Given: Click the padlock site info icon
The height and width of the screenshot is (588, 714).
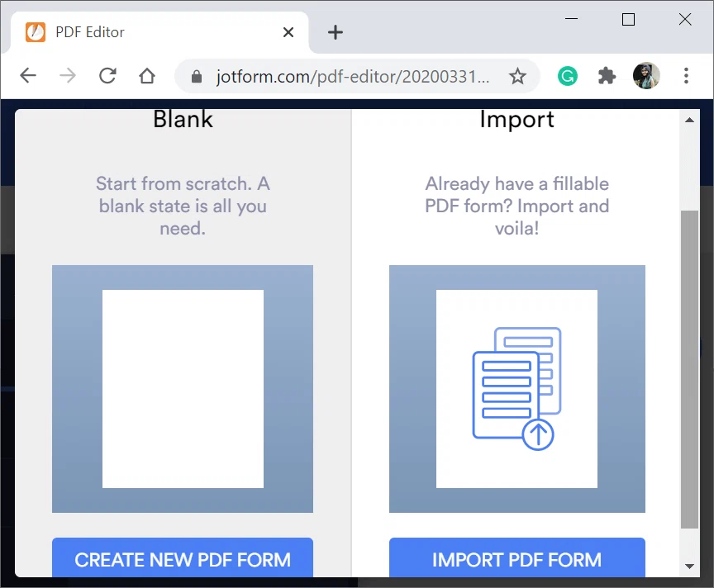Looking at the screenshot, I should [x=196, y=77].
